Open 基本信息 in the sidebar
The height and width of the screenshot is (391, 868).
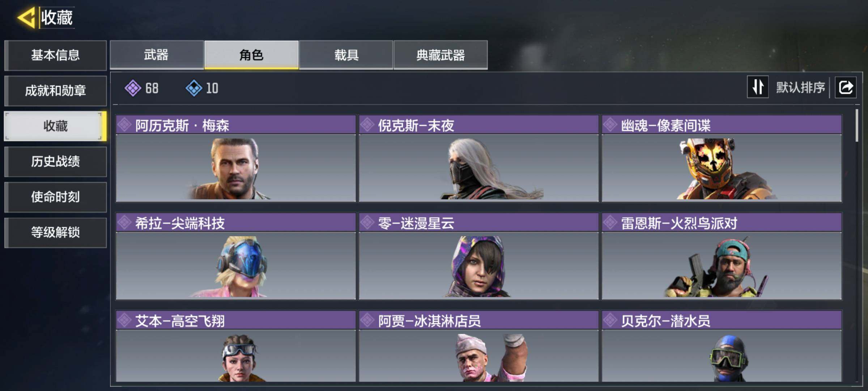[55, 55]
